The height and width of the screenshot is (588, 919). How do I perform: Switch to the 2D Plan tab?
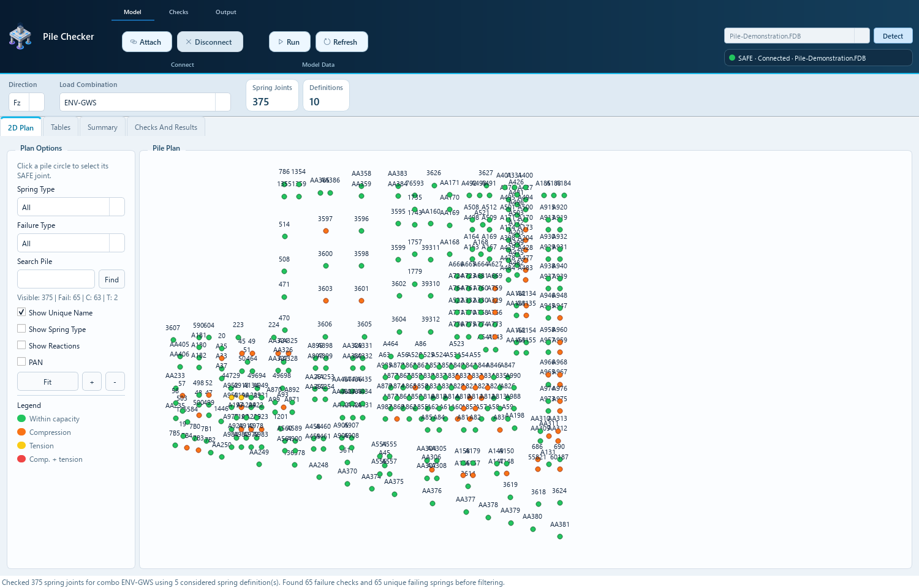coord(21,127)
